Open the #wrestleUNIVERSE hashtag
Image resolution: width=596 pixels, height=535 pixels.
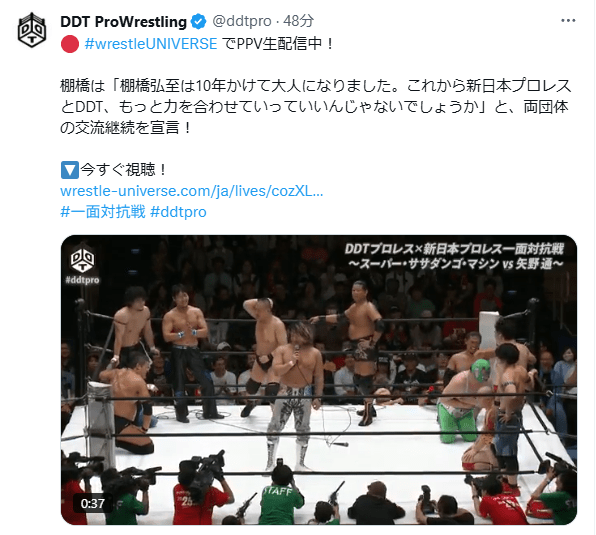tap(151, 44)
